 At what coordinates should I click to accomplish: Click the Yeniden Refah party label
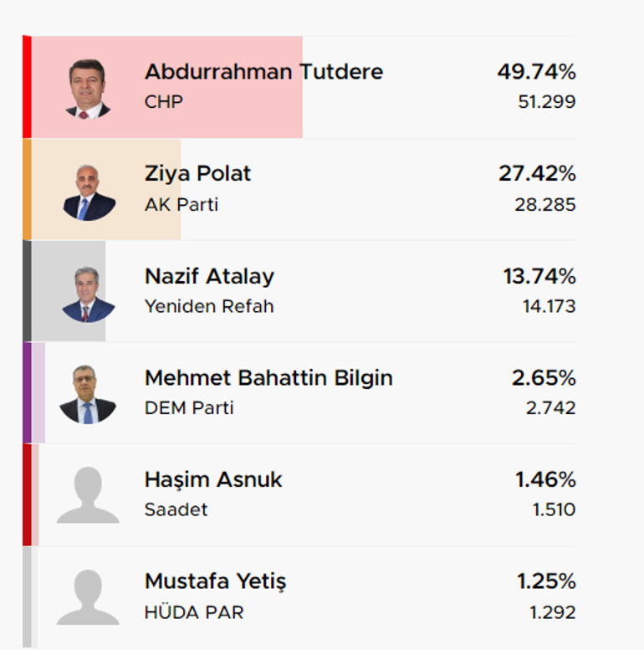point(209,306)
